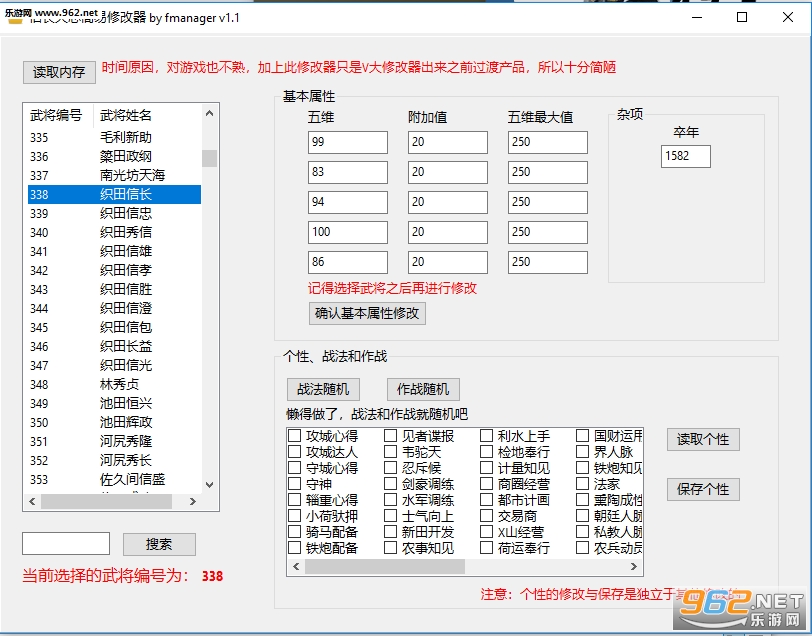Select general 343 织田信胜
This screenshot has width=812, height=636.
point(114,290)
